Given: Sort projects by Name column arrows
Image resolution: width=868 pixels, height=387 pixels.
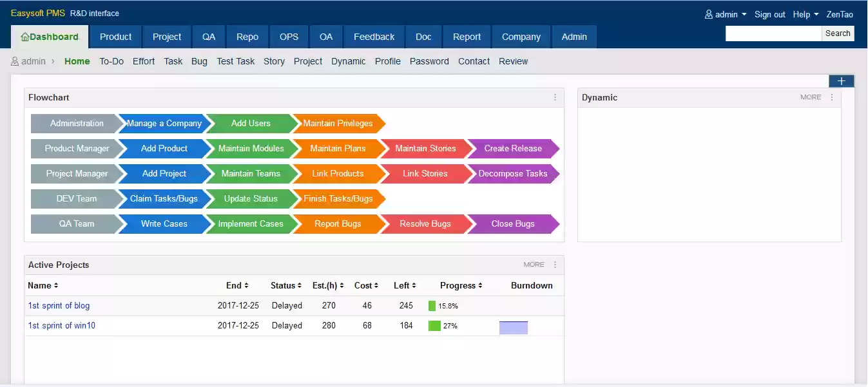Looking at the screenshot, I should (57, 285).
